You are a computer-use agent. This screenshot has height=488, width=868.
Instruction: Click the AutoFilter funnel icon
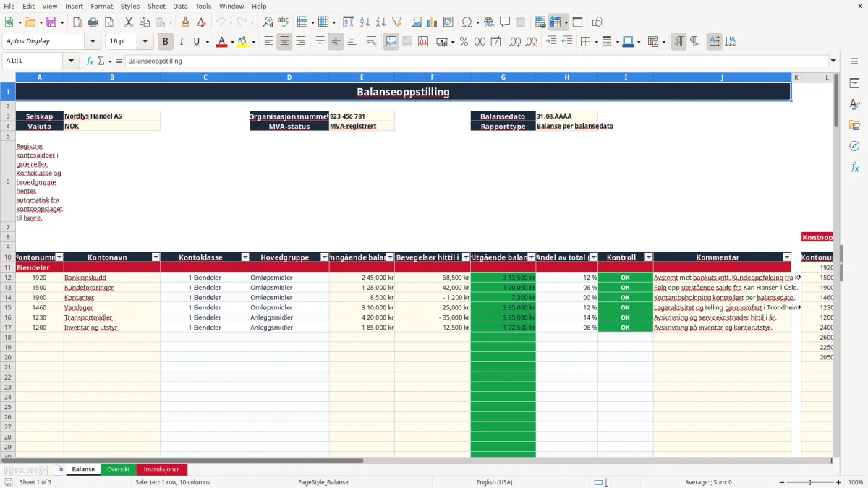tap(396, 22)
